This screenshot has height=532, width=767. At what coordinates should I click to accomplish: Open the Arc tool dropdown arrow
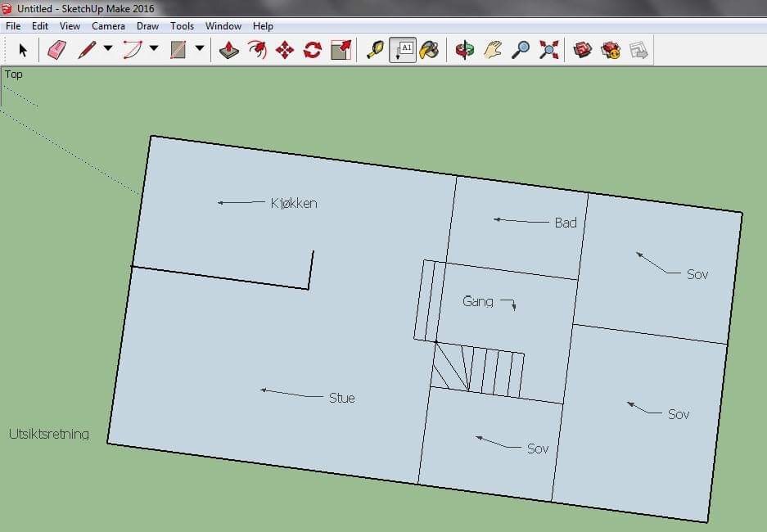[154, 49]
